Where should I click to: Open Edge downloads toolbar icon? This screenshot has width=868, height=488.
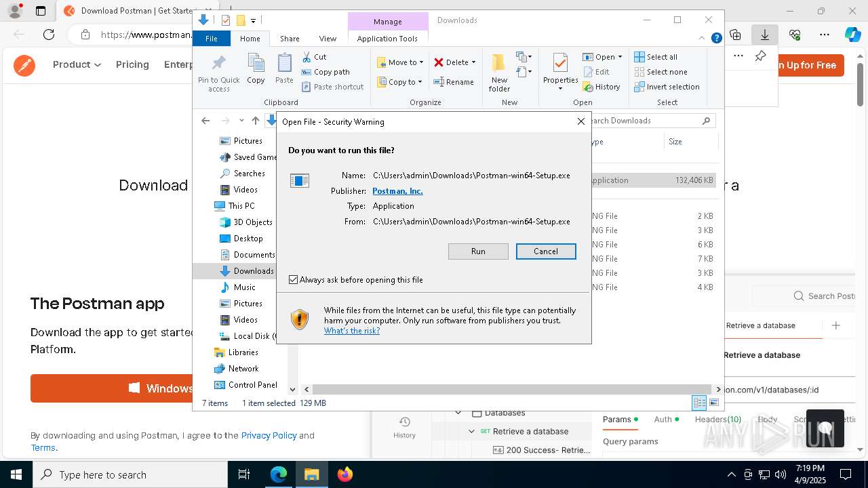pyautogui.click(x=764, y=35)
